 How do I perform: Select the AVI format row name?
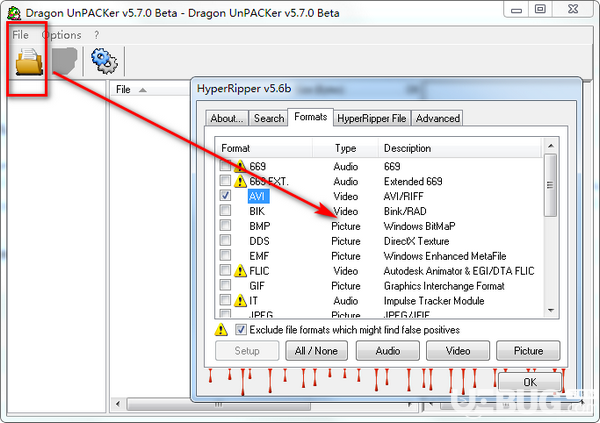click(x=257, y=196)
